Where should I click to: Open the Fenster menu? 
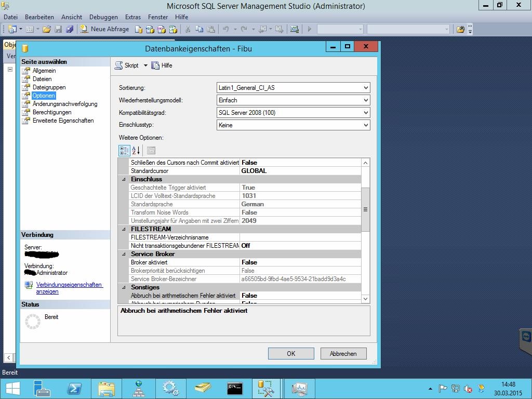point(158,17)
